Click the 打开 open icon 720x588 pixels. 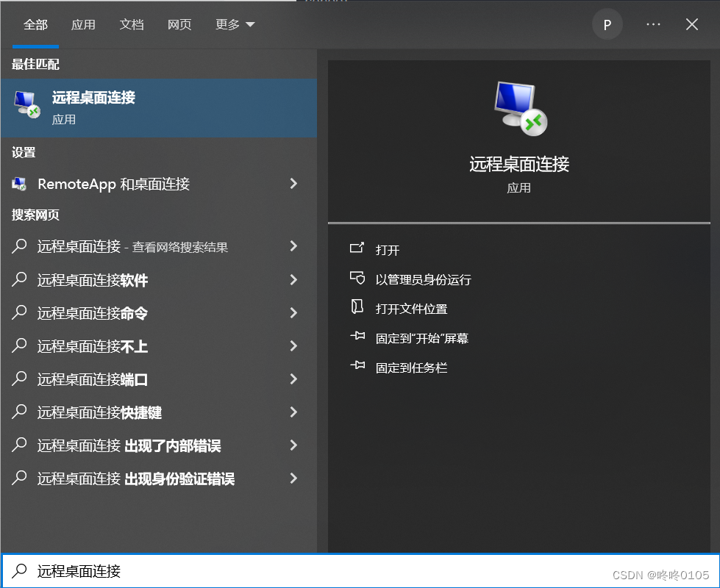[357, 248]
